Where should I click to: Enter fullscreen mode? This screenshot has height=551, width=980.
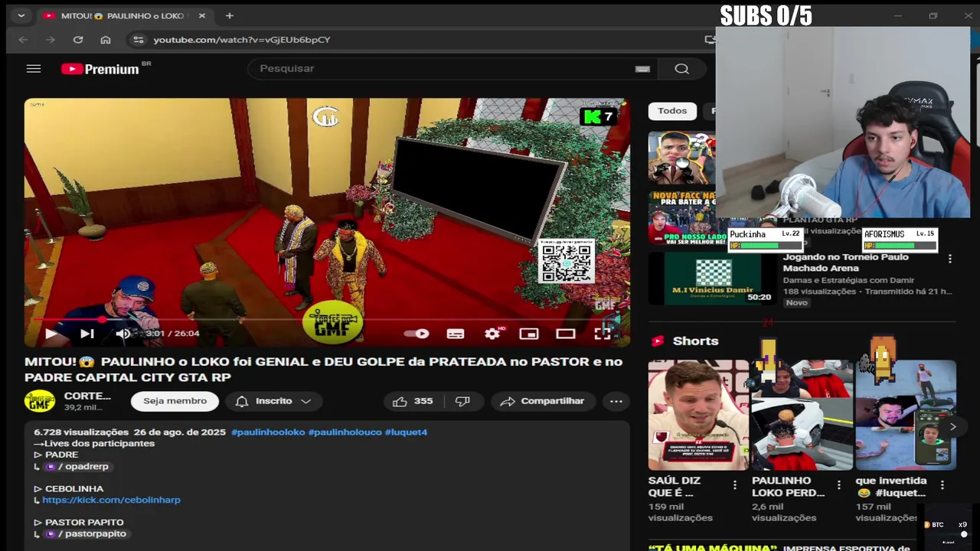click(603, 334)
